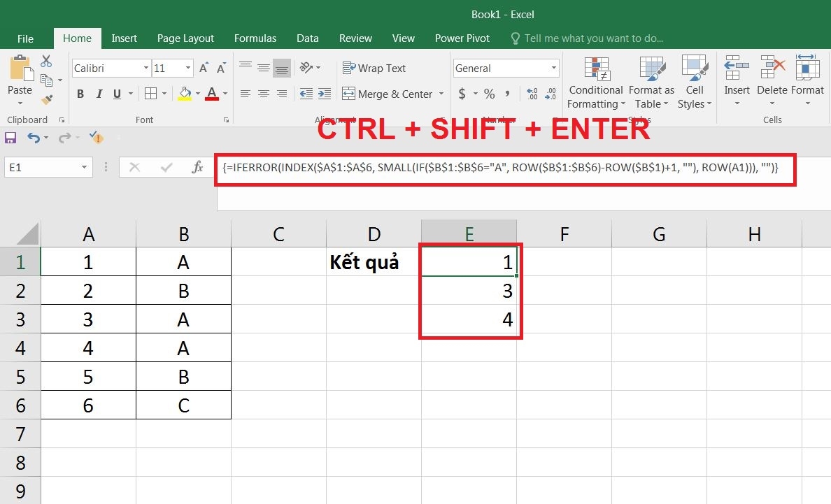This screenshot has height=504, width=831.
Task: Open the Power Pivot tab
Action: point(462,38)
